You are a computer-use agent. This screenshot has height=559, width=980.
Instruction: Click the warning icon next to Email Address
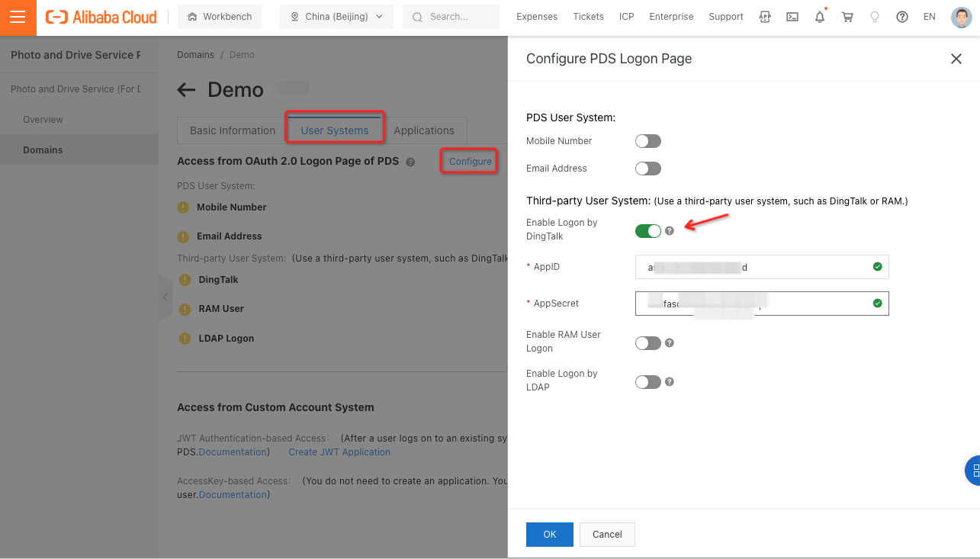[183, 236]
